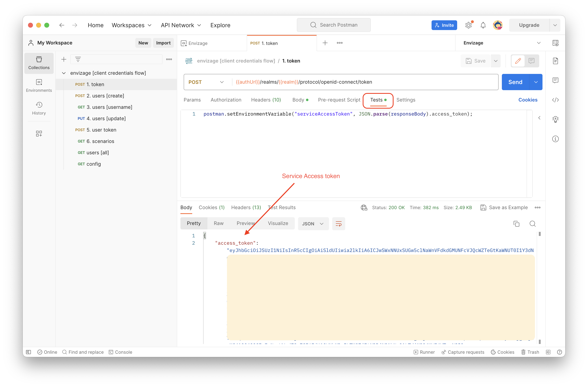Switch to the Headers (10) request tab

(266, 100)
